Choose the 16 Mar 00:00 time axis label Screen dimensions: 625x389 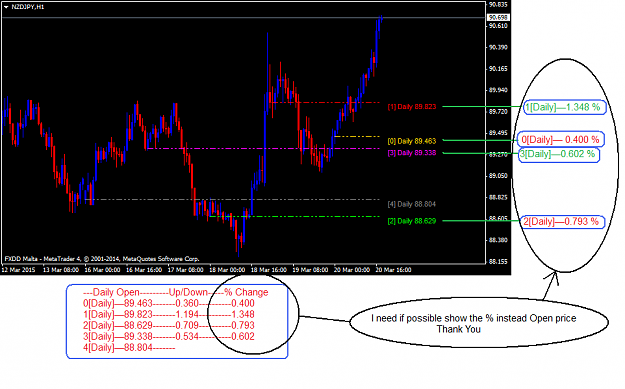[102, 270]
